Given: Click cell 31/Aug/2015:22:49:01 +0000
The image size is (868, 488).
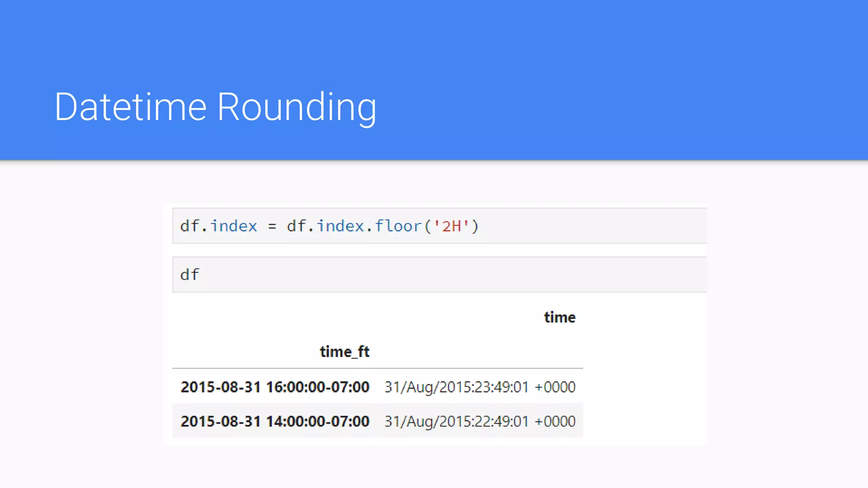Looking at the screenshot, I should (x=480, y=421).
